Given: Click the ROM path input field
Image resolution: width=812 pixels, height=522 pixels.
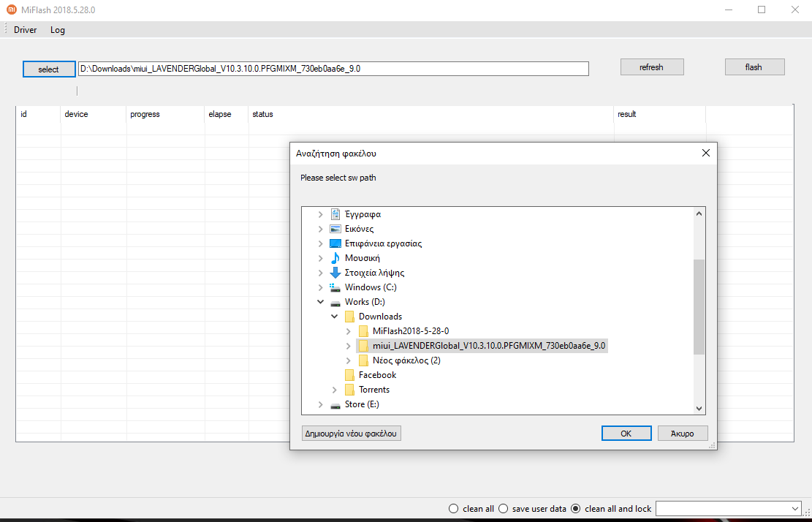Looking at the screenshot, I should coord(333,69).
